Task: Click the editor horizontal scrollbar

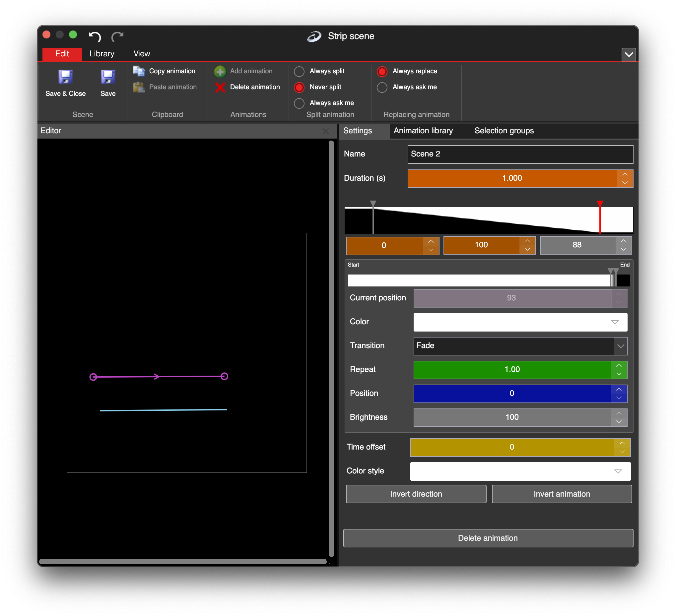Action: [183, 562]
